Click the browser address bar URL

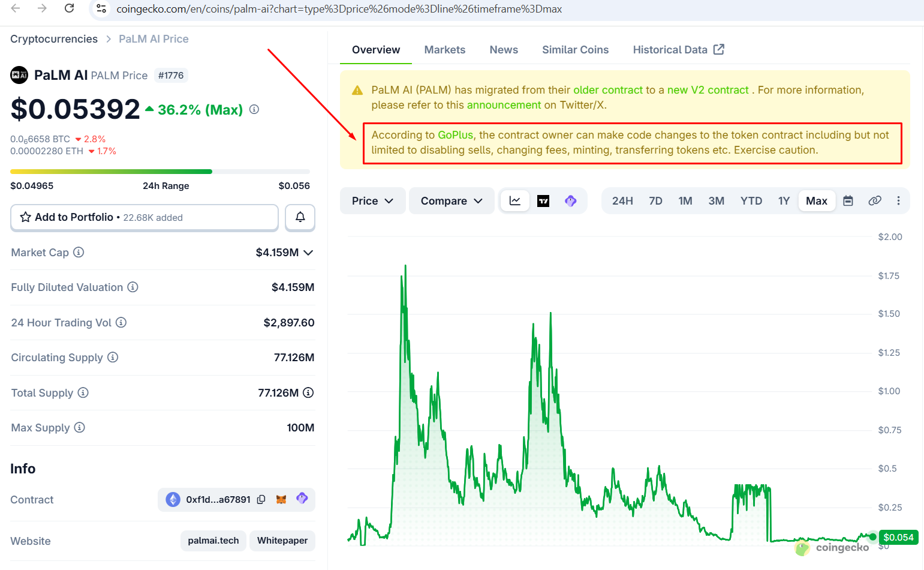[x=339, y=9]
